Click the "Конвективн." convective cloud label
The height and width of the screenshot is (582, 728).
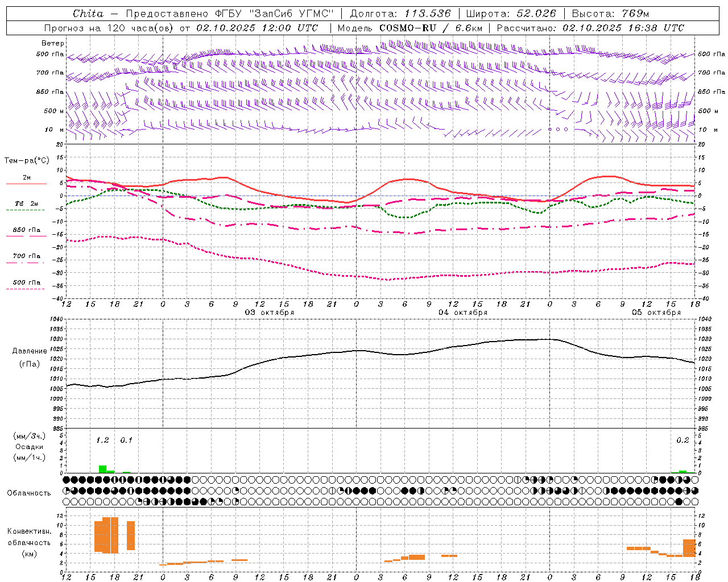point(30,531)
